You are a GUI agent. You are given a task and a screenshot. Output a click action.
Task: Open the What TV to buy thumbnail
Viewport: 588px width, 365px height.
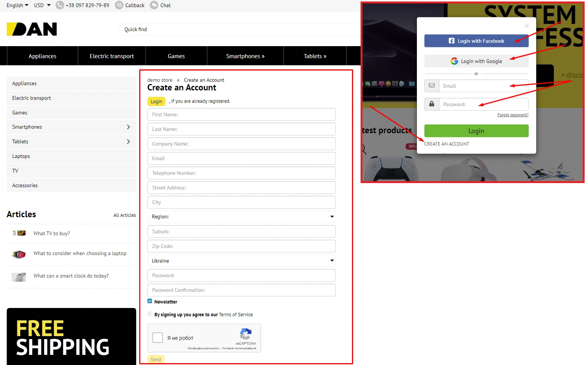[19, 233]
